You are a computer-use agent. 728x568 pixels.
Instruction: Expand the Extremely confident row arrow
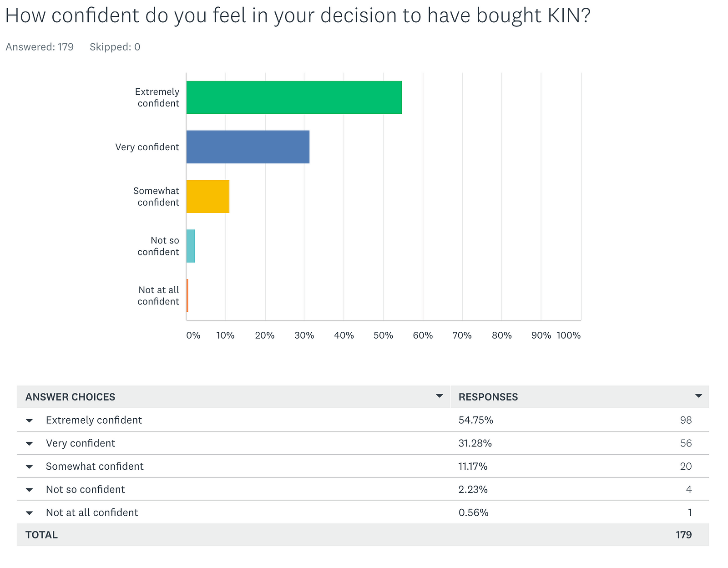[30, 421]
